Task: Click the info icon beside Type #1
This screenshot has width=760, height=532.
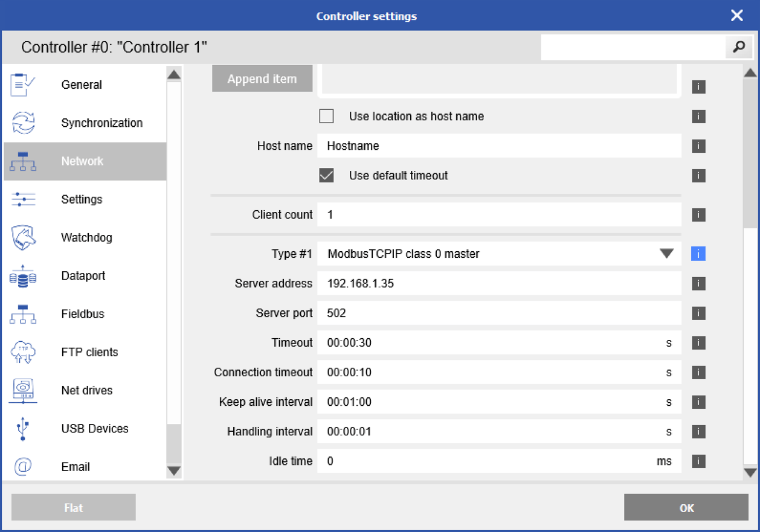Action: [x=698, y=254]
